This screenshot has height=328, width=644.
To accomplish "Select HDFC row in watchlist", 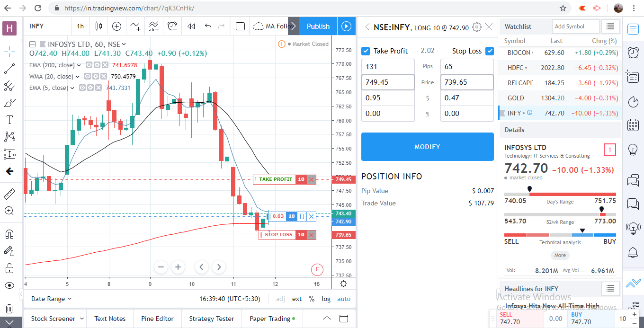I will [559, 68].
